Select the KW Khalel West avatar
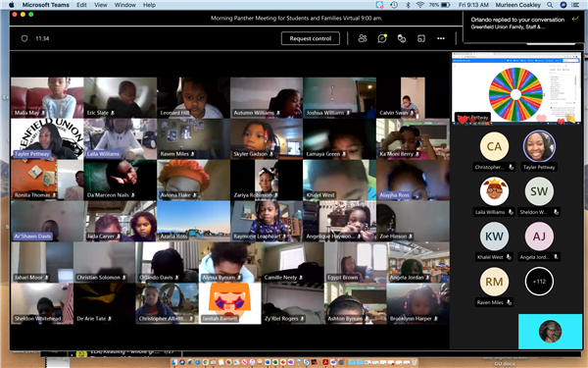Screen dimensions: 588x368 [494, 237]
